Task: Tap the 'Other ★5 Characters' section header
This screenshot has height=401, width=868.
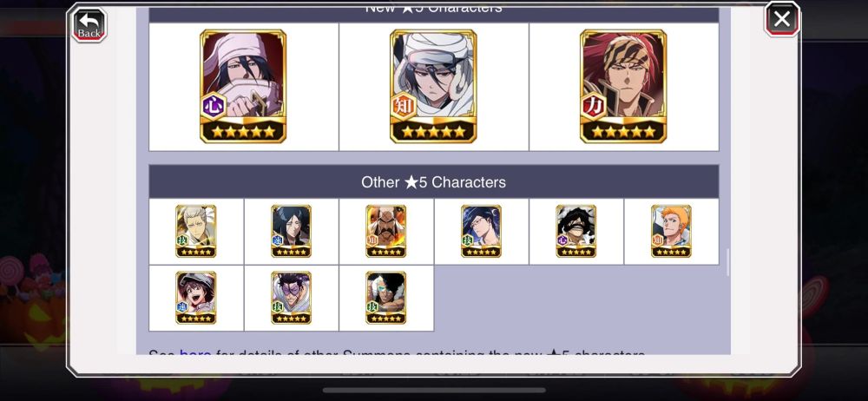Action: pos(433,181)
